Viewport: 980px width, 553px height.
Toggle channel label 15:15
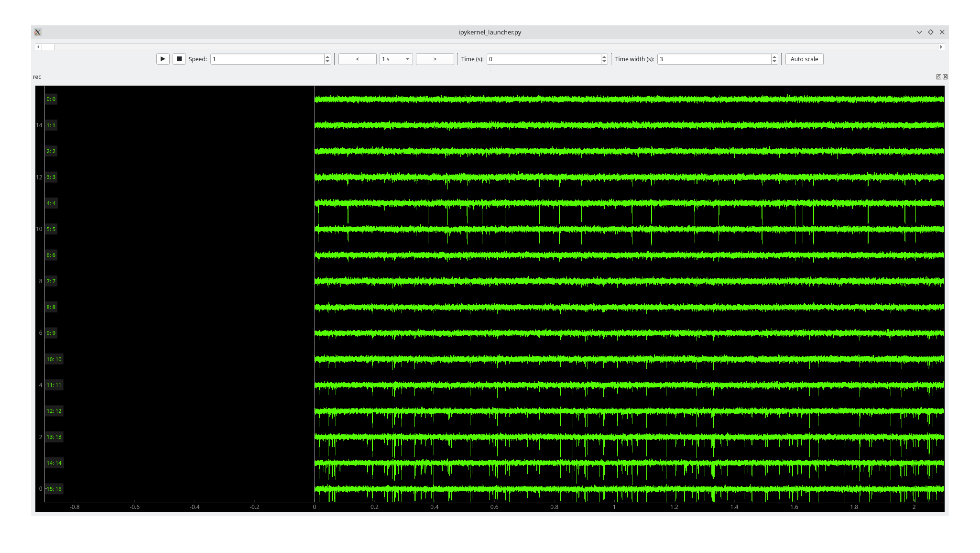click(x=54, y=488)
